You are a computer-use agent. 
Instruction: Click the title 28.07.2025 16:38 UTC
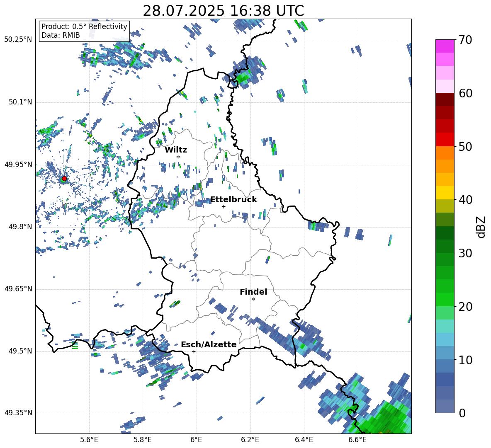(224, 11)
